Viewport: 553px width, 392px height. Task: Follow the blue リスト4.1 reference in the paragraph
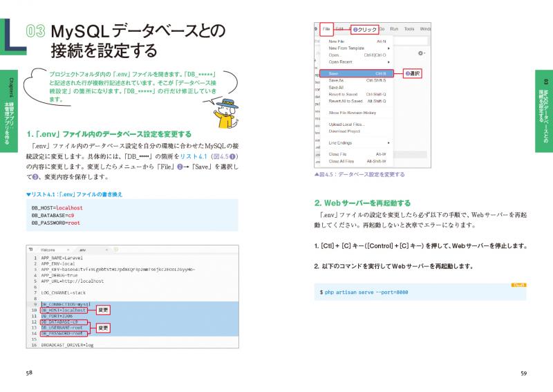[194, 156]
